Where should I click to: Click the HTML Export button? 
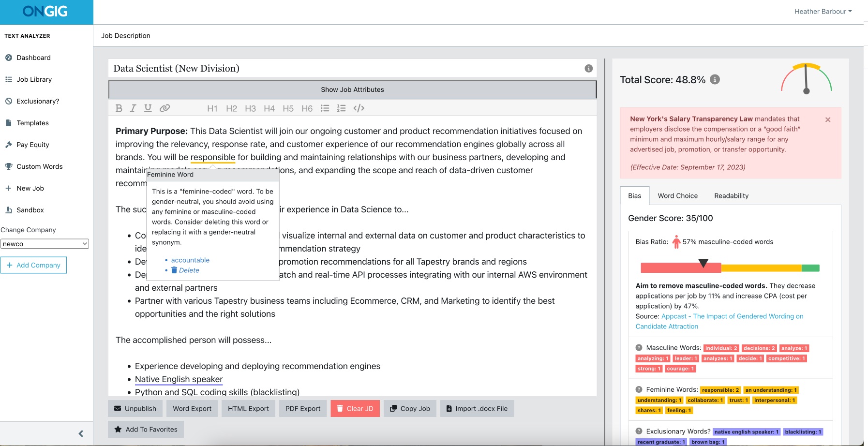(248, 409)
